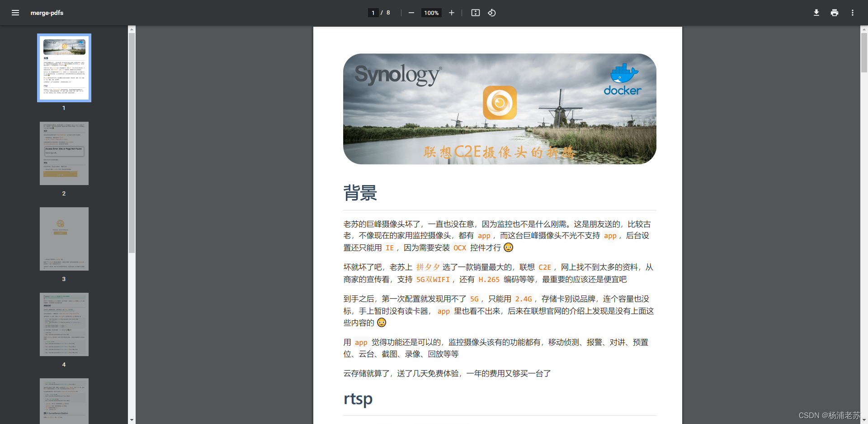
Task: Click the OCX highlighted text
Action: pyautogui.click(x=460, y=248)
